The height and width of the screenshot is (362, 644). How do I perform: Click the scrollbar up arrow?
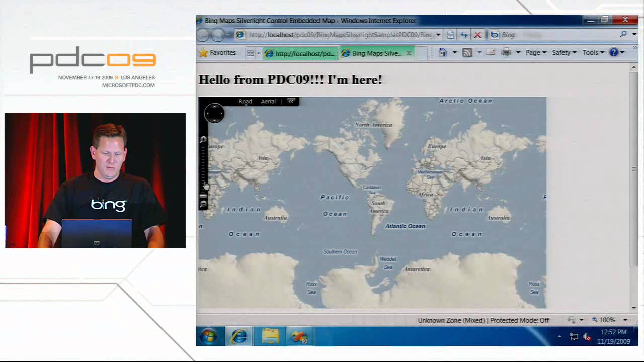[x=634, y=67]
